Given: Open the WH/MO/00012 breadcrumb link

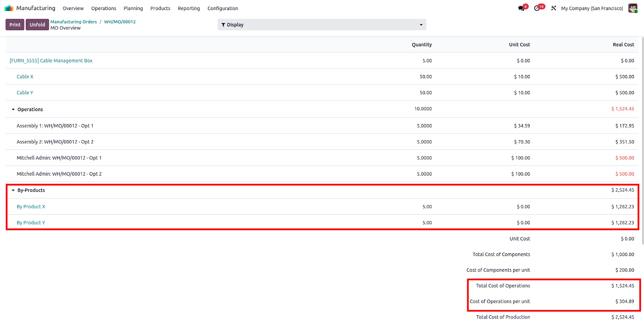Looking at the screenshot, I should (120, 22).
